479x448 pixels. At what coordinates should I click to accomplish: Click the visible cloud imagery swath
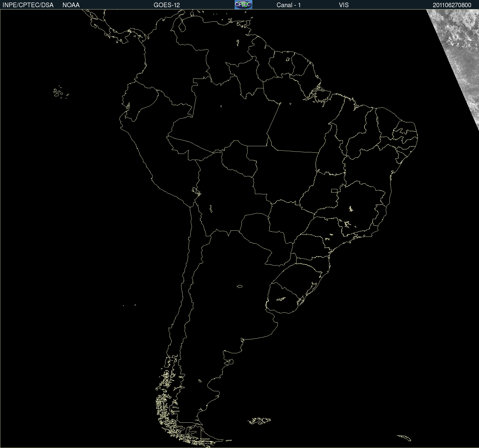461,51
